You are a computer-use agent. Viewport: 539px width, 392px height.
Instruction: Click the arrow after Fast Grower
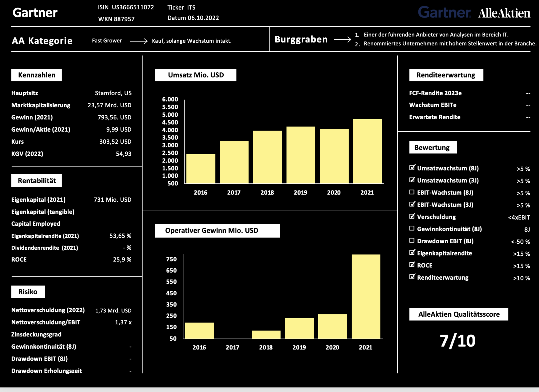(139, 41)
